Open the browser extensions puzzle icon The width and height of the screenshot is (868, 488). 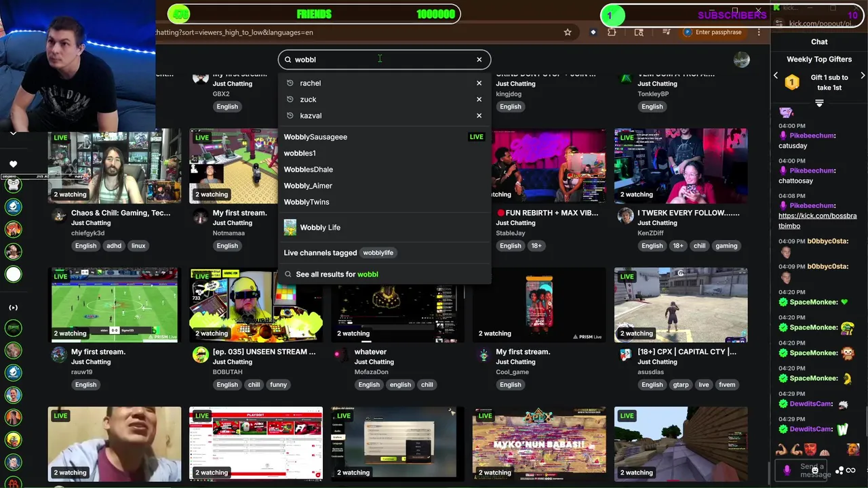[x=612, y=32]
